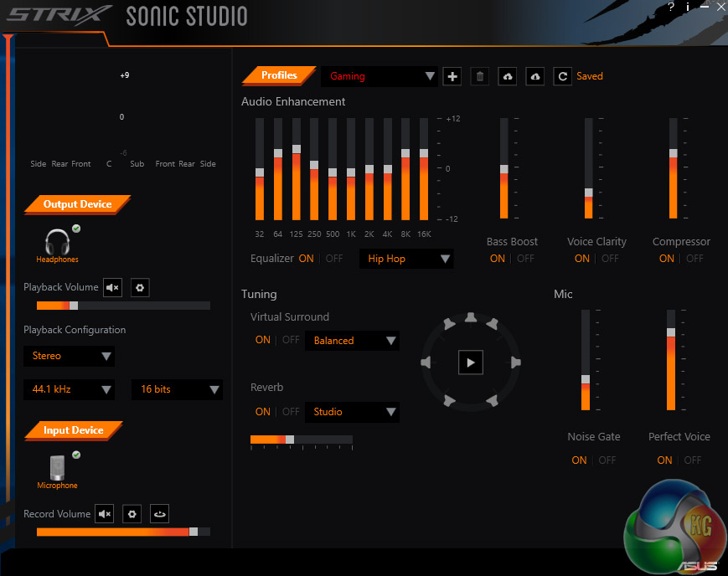Click the Profiles tab label
The height and width of the screenshot is (576, 728).
279,75
